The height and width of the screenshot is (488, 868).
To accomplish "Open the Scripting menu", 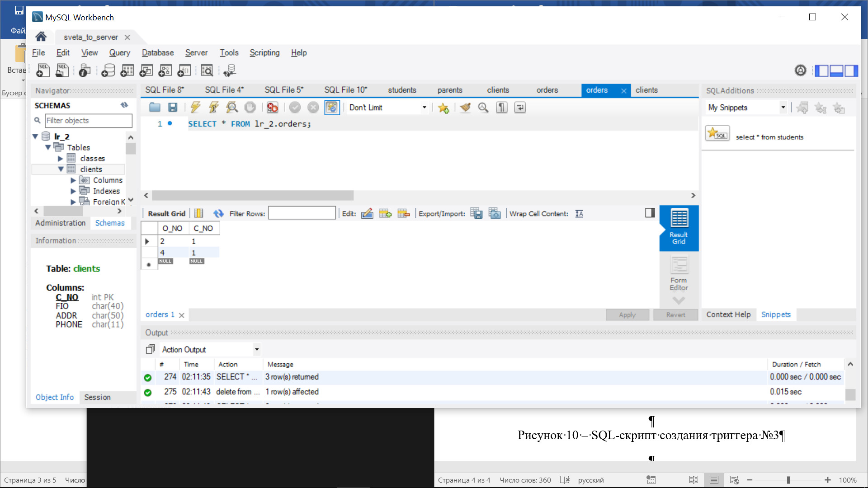I will (264, 53).
